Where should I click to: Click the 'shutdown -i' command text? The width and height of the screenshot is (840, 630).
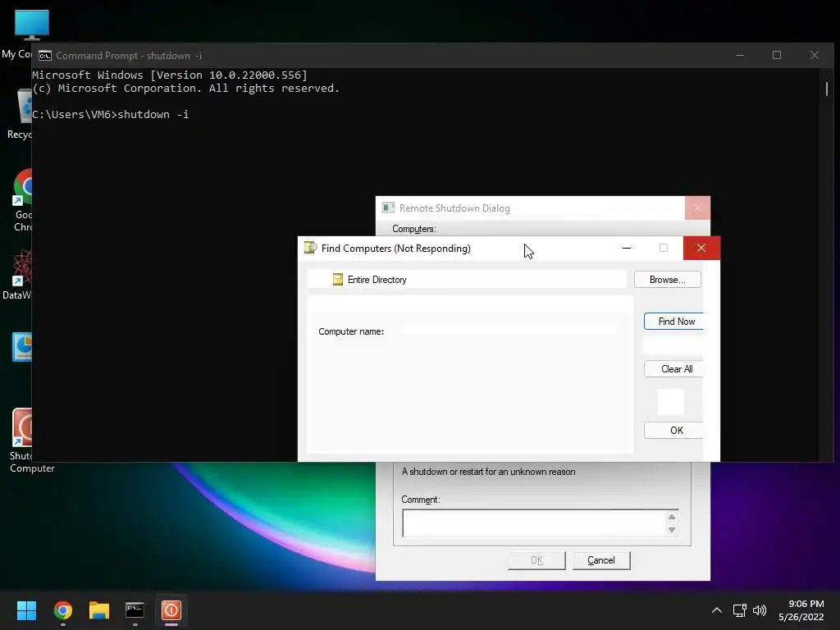[x=153, y=115]
